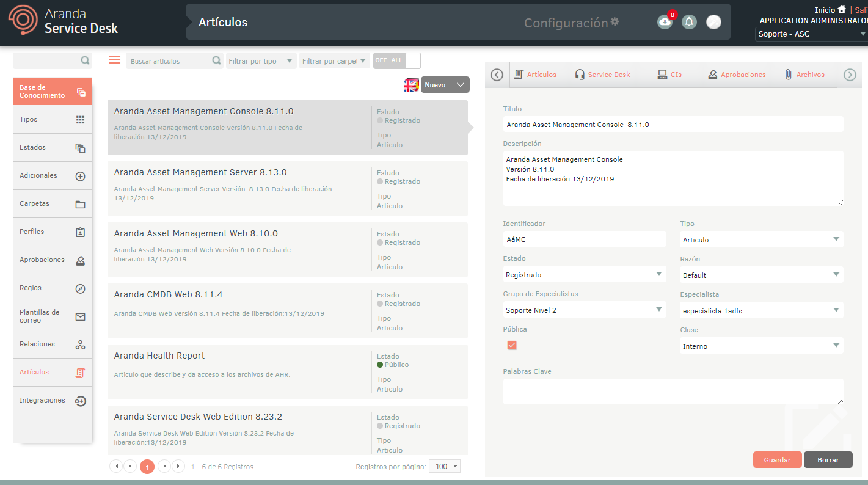
Task: Open the Estado dropdown showing Registrado
Action: [x=585, y=274]
